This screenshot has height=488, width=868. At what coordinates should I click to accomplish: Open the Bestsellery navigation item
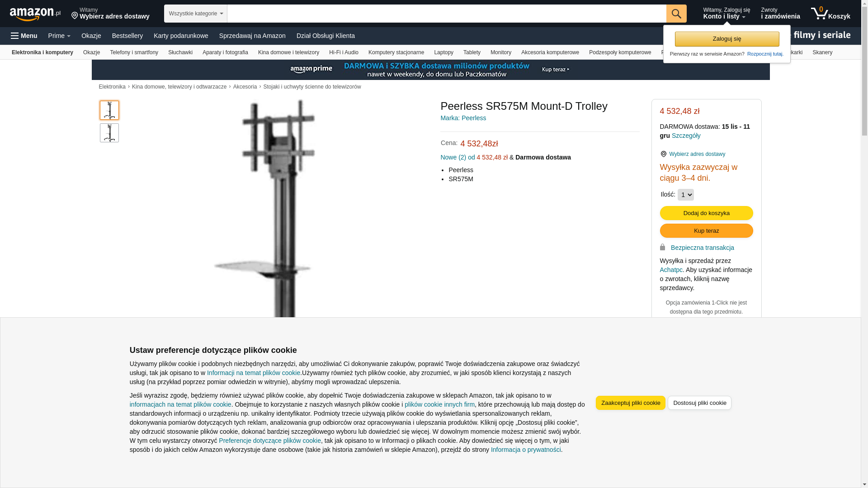coord(127,36)
